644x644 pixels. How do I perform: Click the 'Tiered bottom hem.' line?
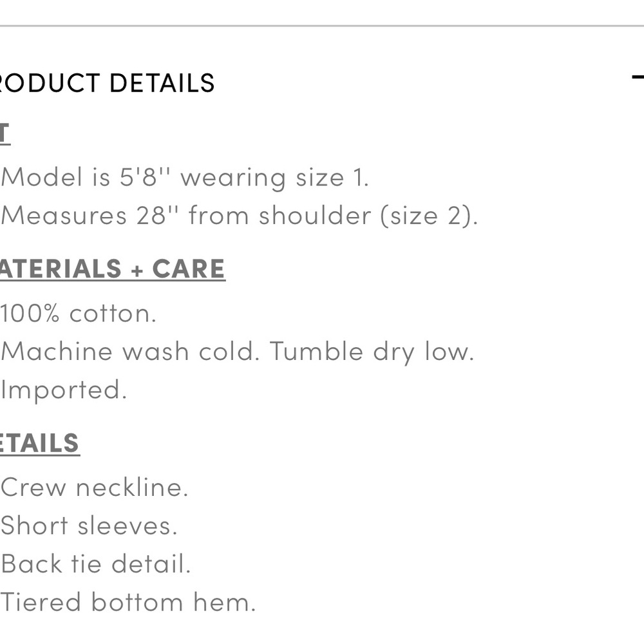pos(128,603)
